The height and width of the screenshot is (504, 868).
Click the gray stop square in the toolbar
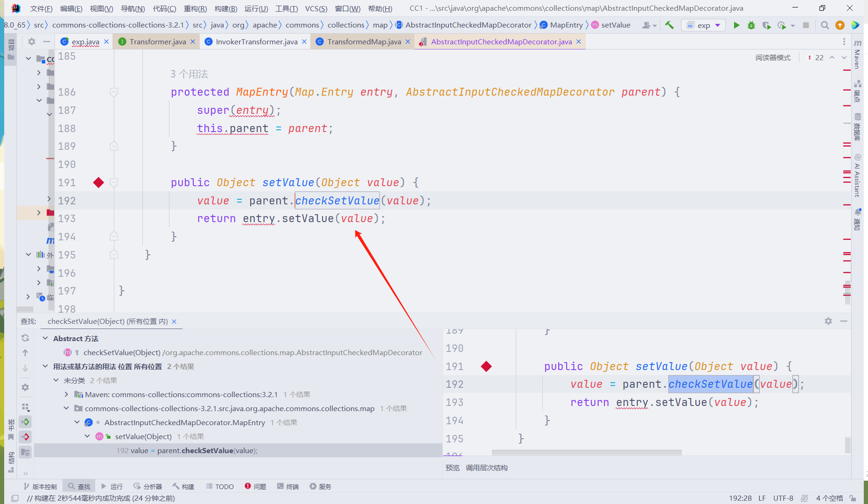click(x=806, y=25)
